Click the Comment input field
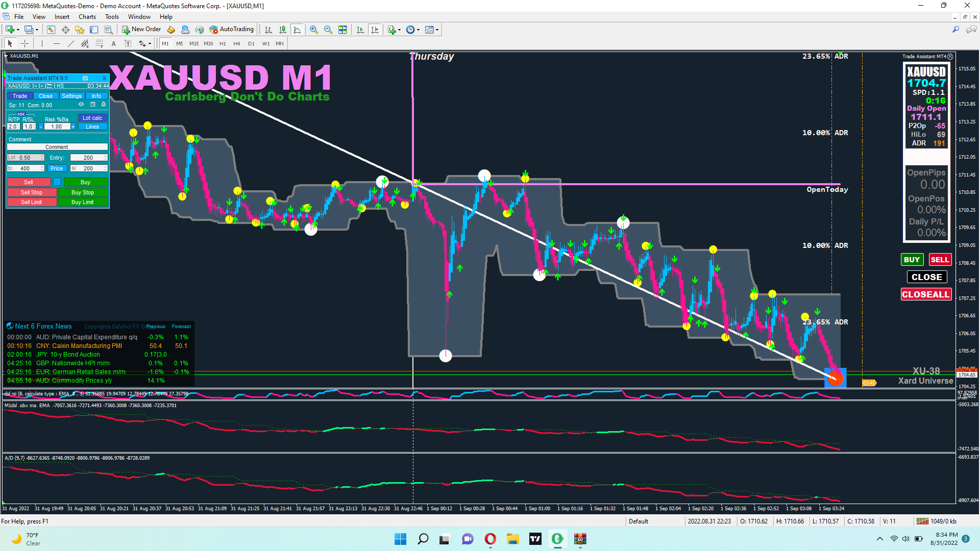The height and width of the screenshot is (551, 980). pyautogui.click(x=57, y=147)
